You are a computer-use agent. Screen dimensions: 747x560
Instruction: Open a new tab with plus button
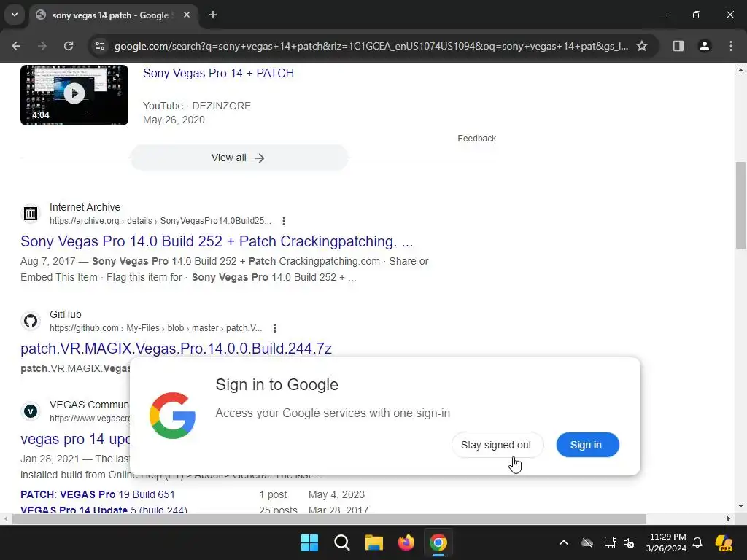(213, 15)
